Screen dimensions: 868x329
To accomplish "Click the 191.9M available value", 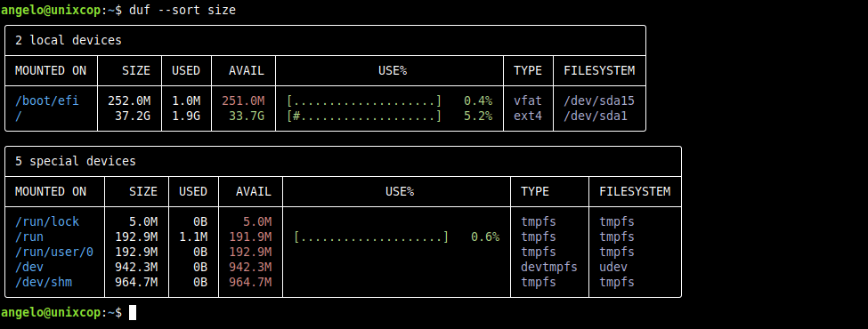I will (x=250, y=237).
